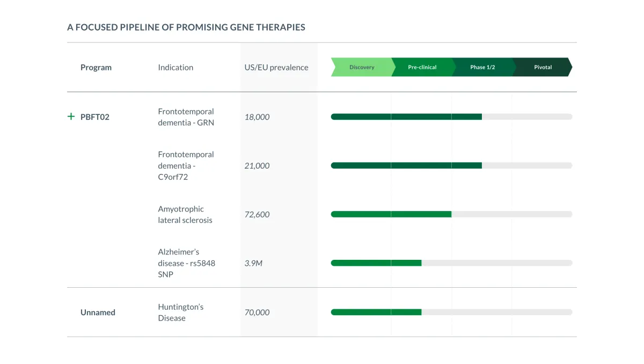The image size is (644, 364).
Task: Select the Huntington's Disease indication text
Action: pyautogui.click(x=181, y=312)
